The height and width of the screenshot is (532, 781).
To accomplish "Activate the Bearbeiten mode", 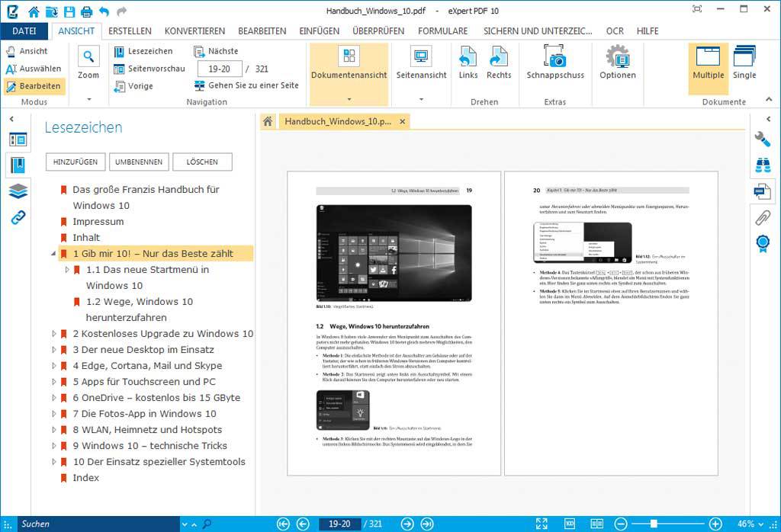I will (x=34, y=86).
